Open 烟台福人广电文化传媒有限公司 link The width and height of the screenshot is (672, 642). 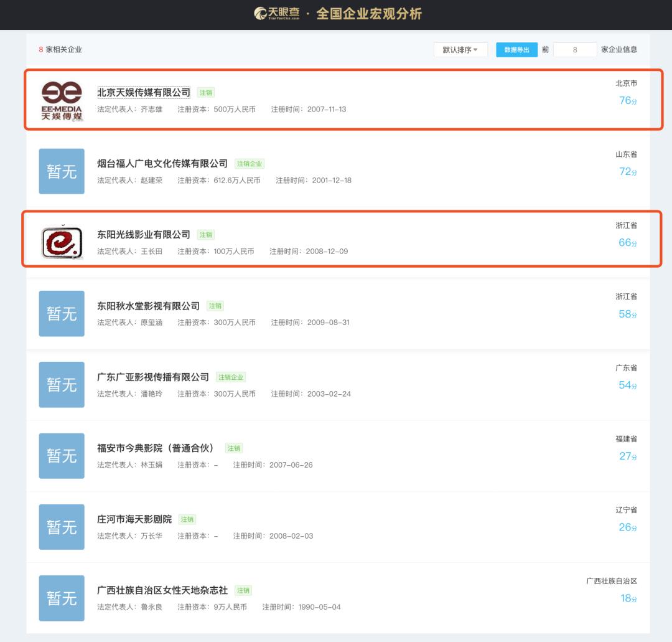click(x=162, y=163)
